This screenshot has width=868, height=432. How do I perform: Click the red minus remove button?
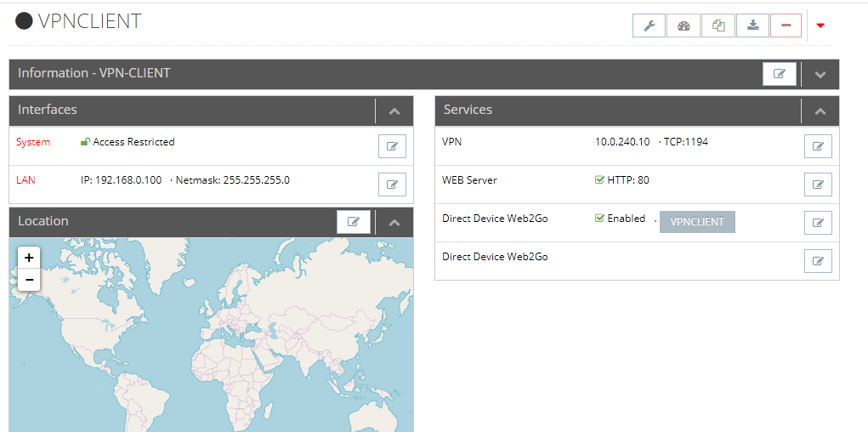(x=786, y=26)
